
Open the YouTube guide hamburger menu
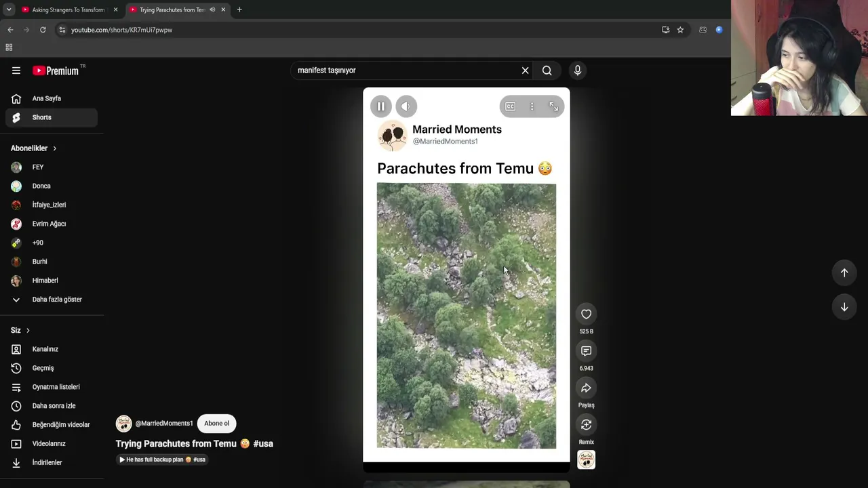[16, 70]
